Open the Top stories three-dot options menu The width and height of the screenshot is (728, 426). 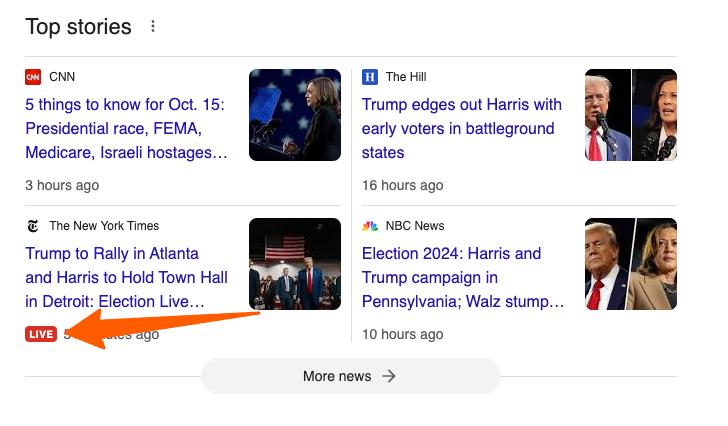coord(153,26)
